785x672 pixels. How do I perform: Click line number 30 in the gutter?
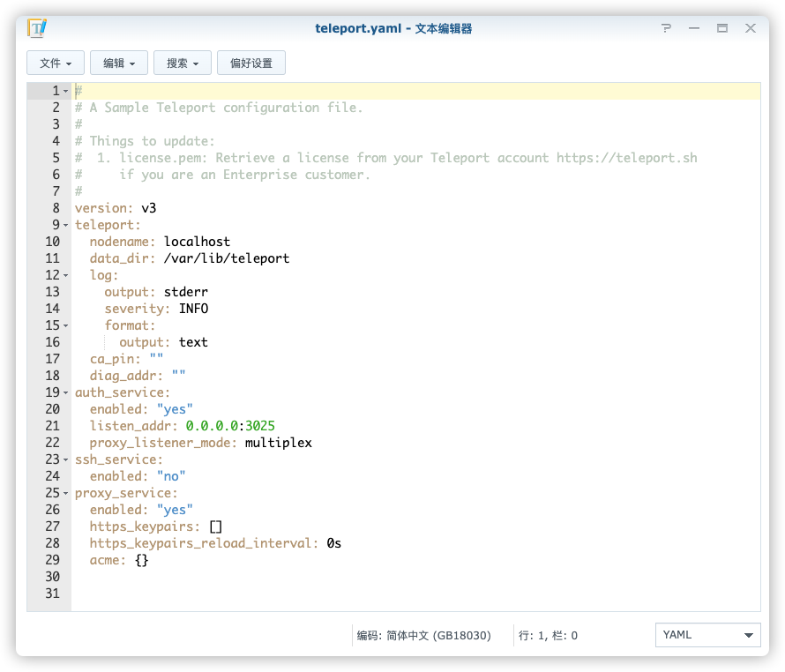click(53, 577)
